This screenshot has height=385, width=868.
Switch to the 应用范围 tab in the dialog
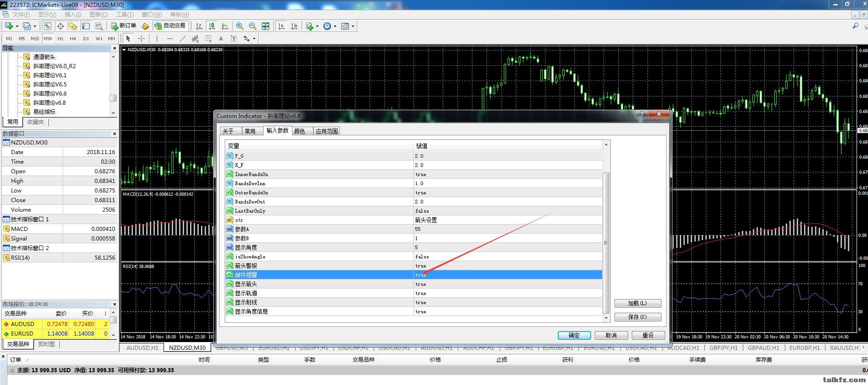pos(327,131)
